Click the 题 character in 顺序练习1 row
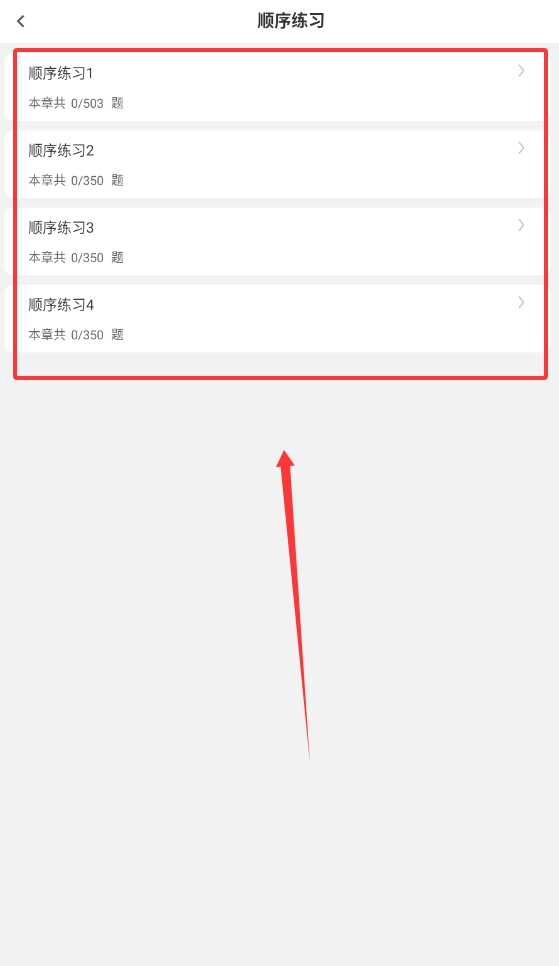 118,103
